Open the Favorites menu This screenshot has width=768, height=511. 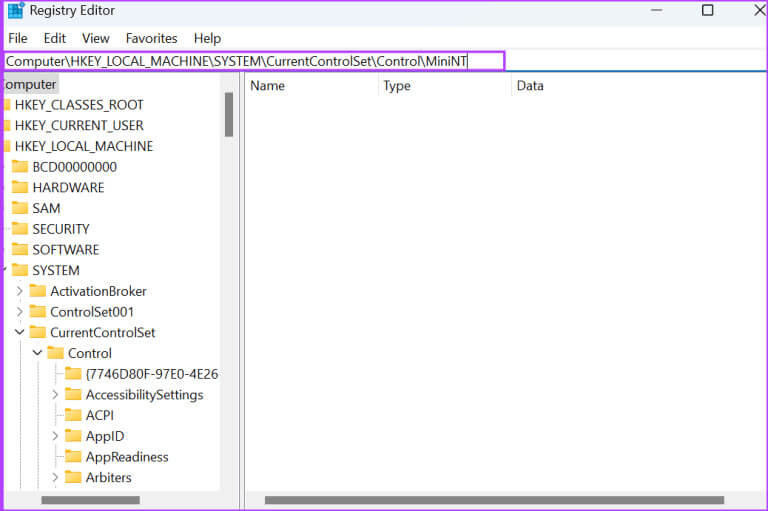click(x=151, y=38)
